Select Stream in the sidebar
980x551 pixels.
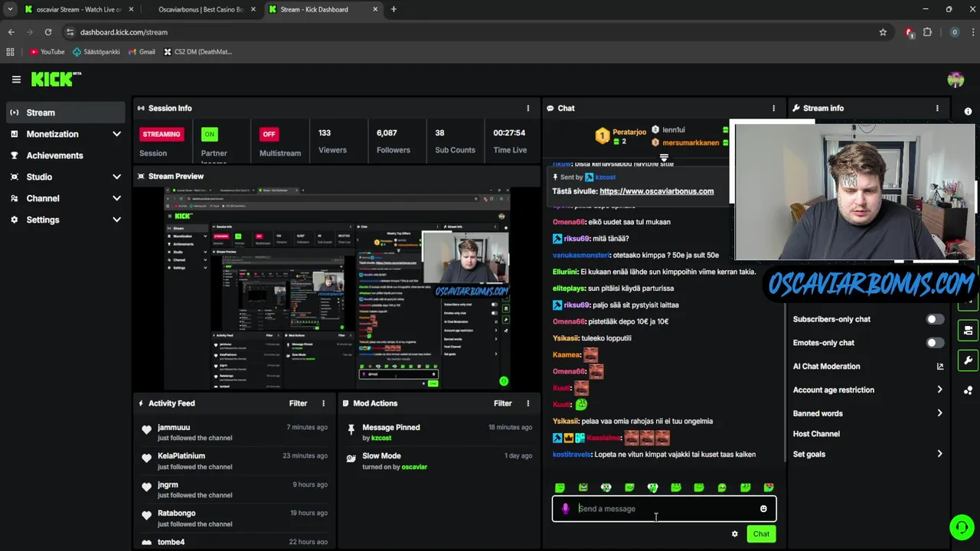point(65,112)
